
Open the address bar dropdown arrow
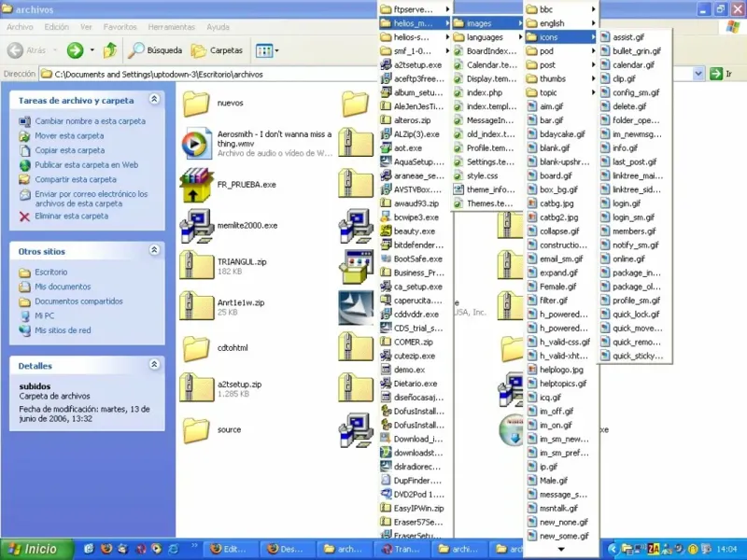pos(698,74)
